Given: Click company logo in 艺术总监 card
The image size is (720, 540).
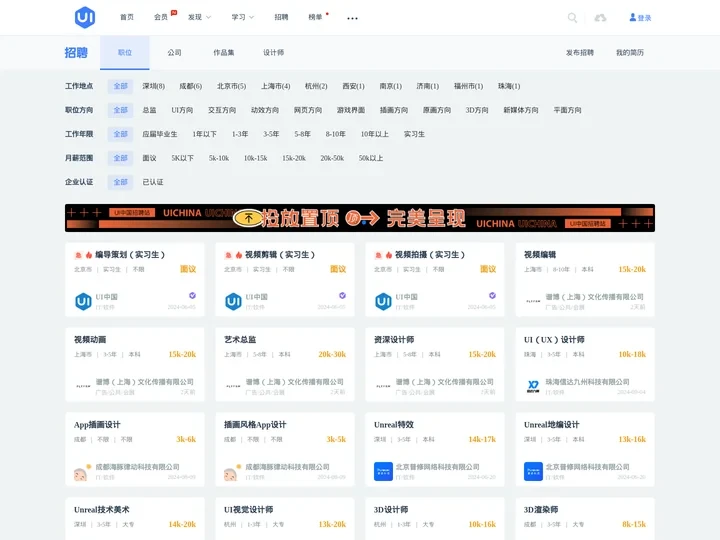Looking at the screenshot, I should click(x=233, y=386).
